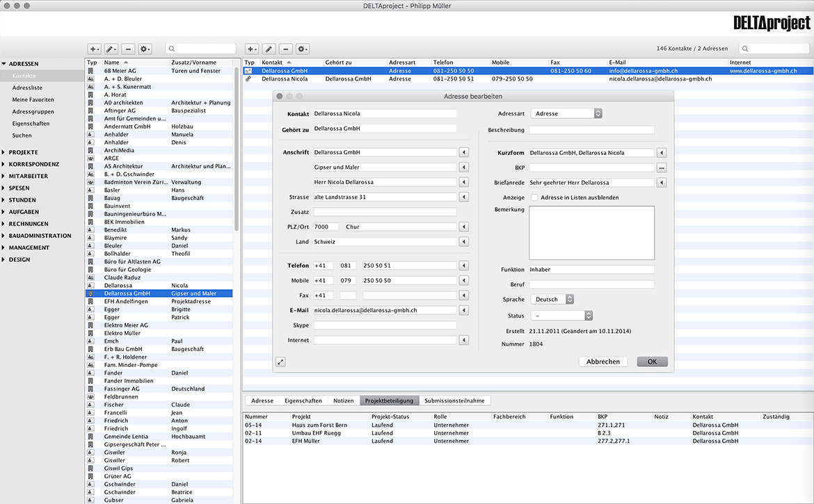Image resolution: width=814 pixels, height=504 pixels.
Task: Remove contact with the minus icon above contact list
Action: coord(128,49)
